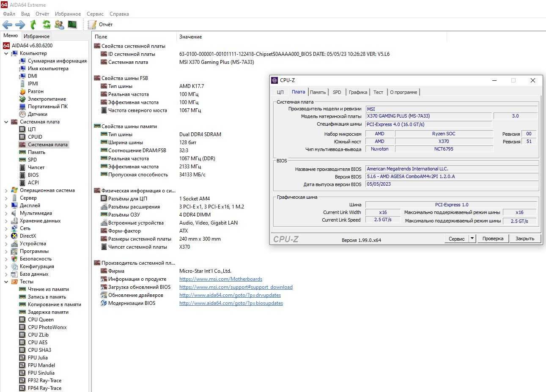Open the Чипсет tree entry
The width and height of the screenshot is (546, 392).
[36, 167]
